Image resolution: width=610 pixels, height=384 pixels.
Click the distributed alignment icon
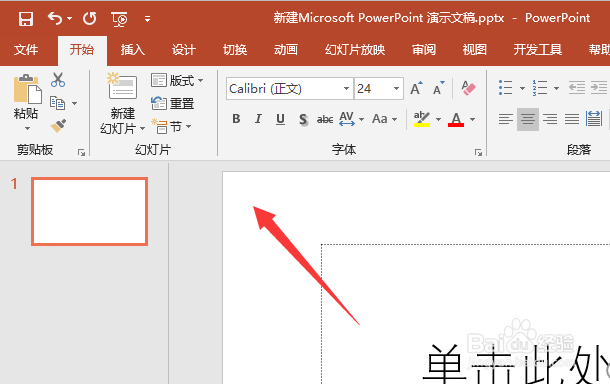click(594, 119)
